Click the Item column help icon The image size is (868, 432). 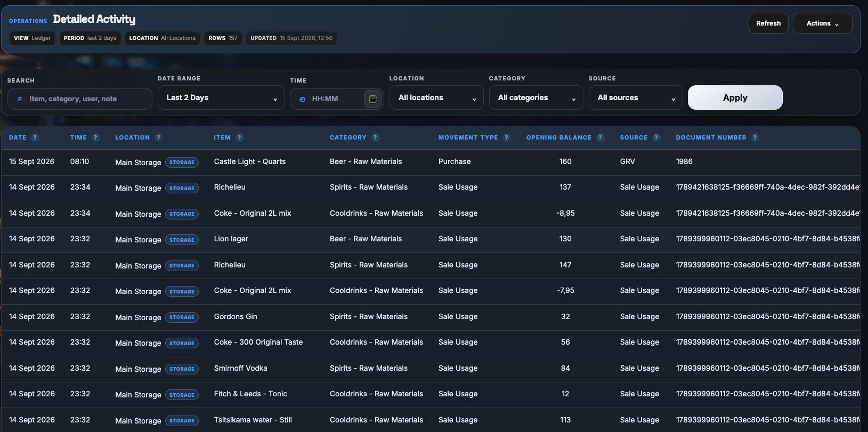(240, 137)
